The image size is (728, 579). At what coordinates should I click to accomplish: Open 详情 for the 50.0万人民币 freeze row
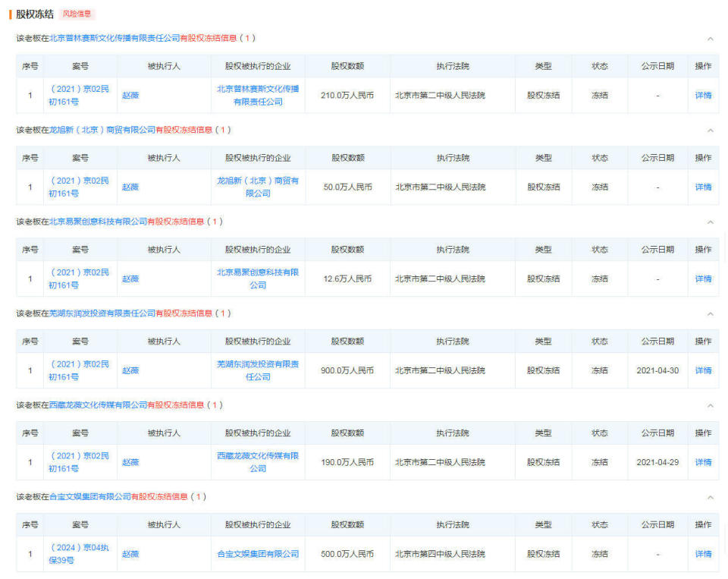pyautogui.click(x=703, y=187)
